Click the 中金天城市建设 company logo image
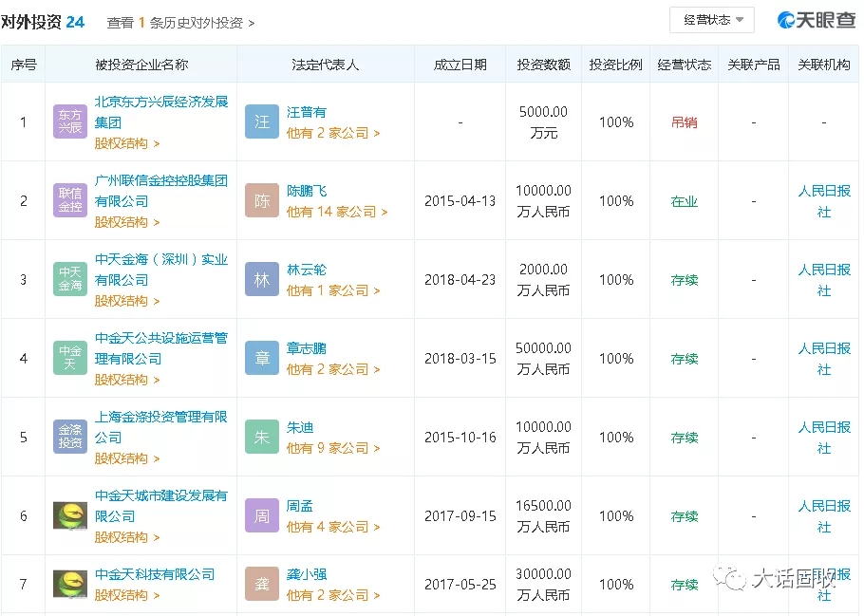 (70, 515)
